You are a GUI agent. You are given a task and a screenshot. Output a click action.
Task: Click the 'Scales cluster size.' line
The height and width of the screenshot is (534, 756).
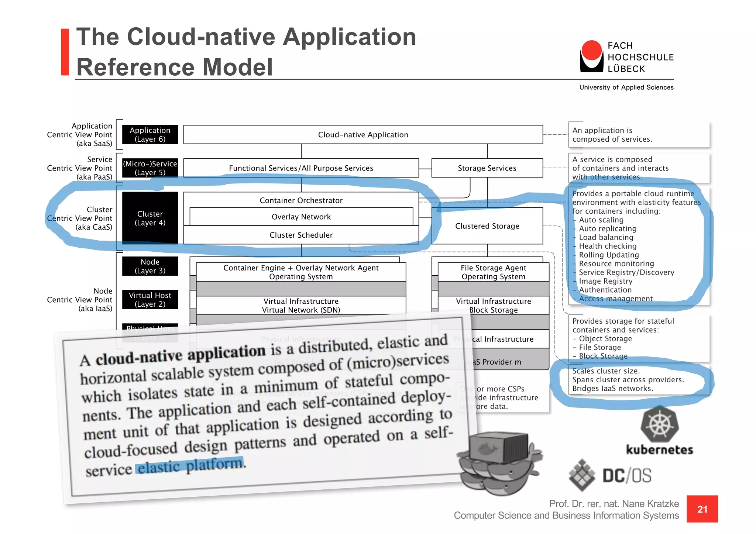pyautogui.click(x=606, y=371)
